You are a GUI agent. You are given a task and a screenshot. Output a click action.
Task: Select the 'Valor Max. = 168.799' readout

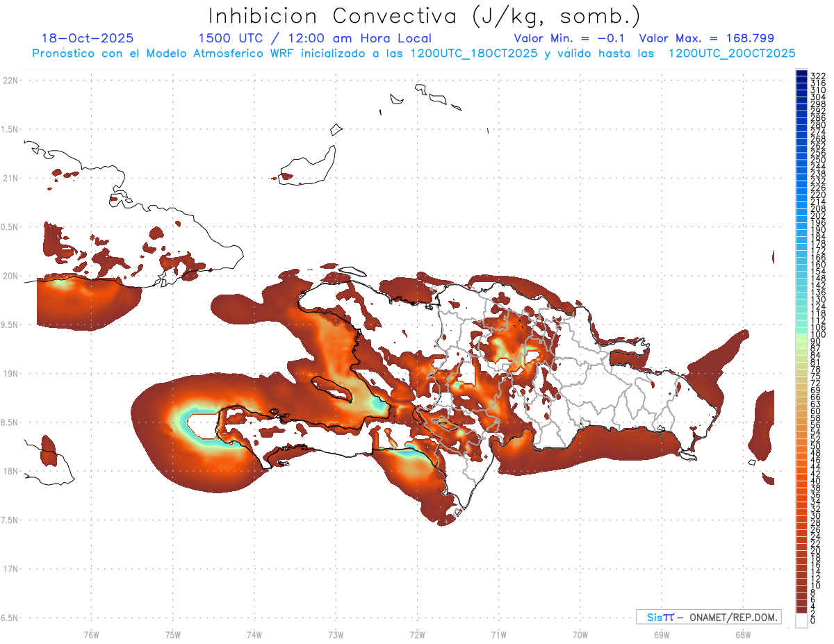pos(707,38)
